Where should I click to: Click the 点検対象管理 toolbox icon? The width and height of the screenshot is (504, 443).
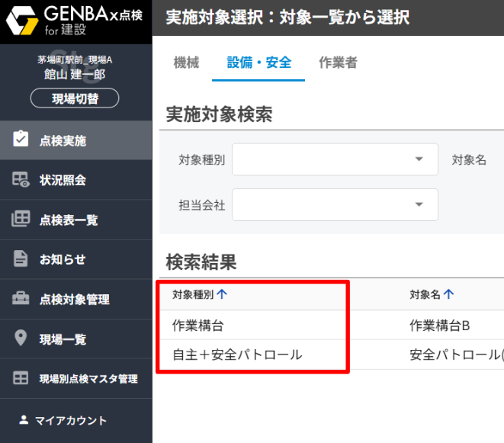point(21,299)
